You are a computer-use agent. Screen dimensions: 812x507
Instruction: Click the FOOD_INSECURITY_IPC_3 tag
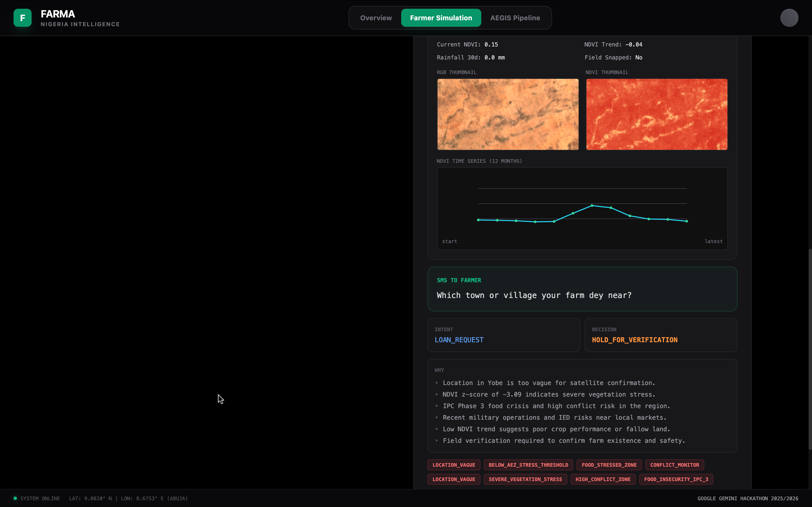676,479
